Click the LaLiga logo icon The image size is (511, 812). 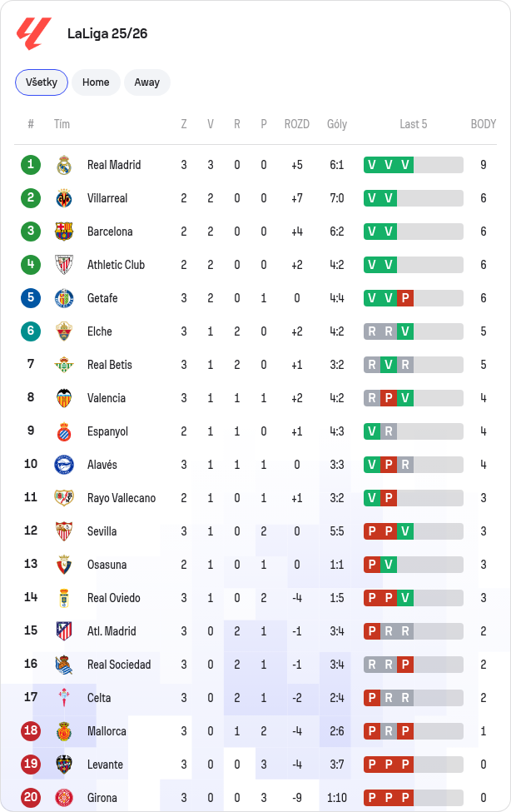click(x=34, y=33)
